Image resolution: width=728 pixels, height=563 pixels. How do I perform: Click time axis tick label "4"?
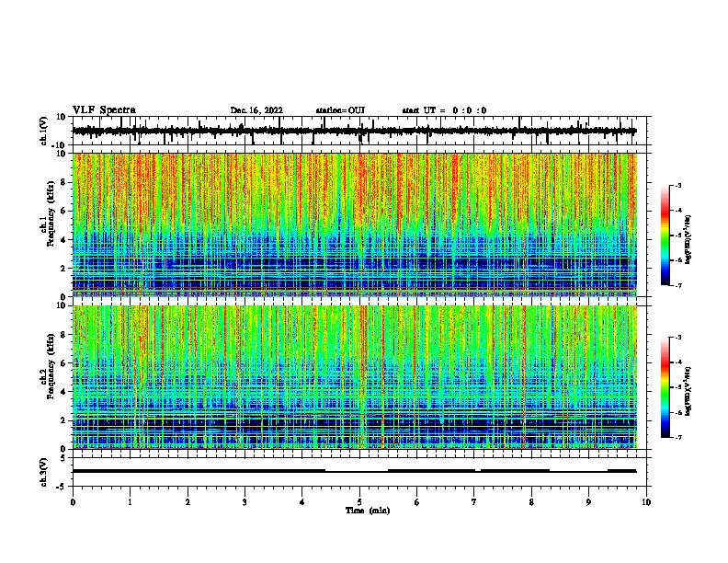click(x=302, y=502)
